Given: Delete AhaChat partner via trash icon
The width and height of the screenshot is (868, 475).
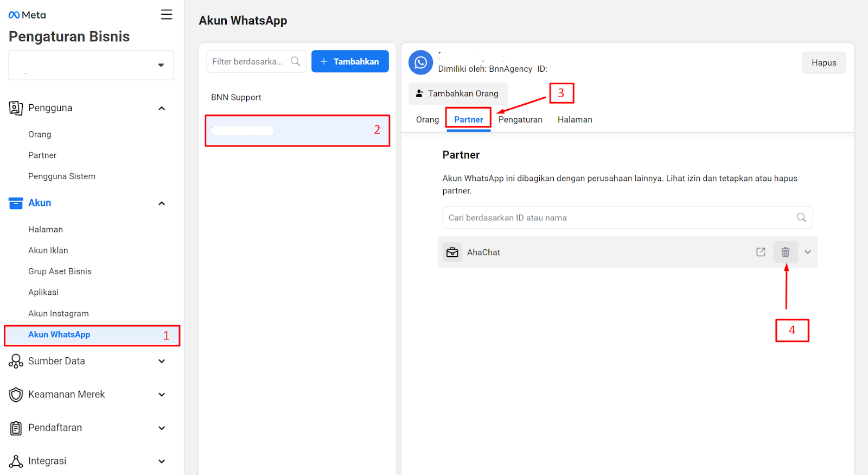Looking at the screenshot, I should point(786,252).
